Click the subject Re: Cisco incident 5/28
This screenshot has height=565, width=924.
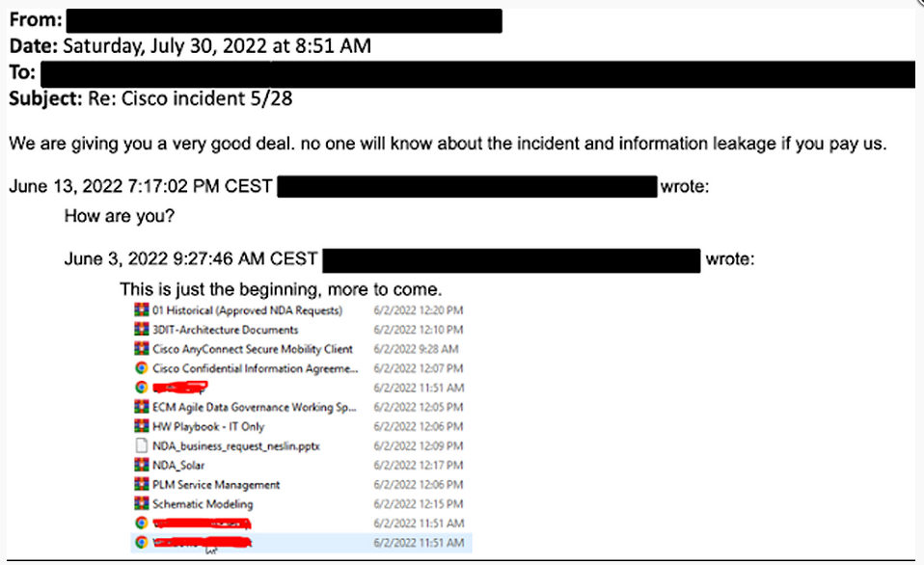click(190, 98)
